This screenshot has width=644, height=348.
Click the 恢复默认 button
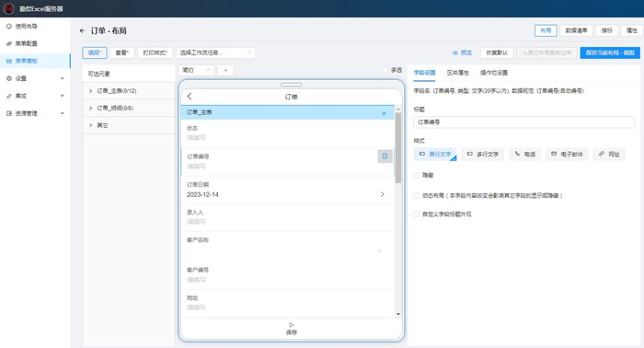pos(497,52)
